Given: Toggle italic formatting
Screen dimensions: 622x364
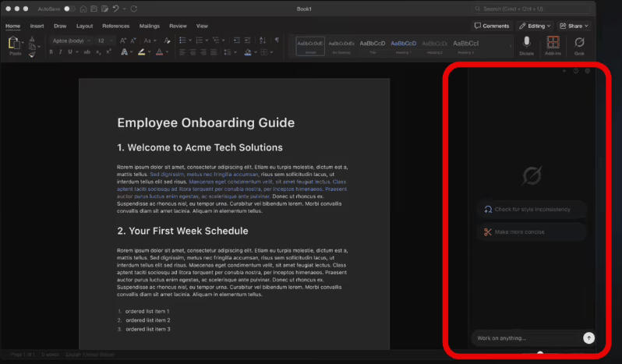Looking at the screenshot, I should (x=60, y=52).
